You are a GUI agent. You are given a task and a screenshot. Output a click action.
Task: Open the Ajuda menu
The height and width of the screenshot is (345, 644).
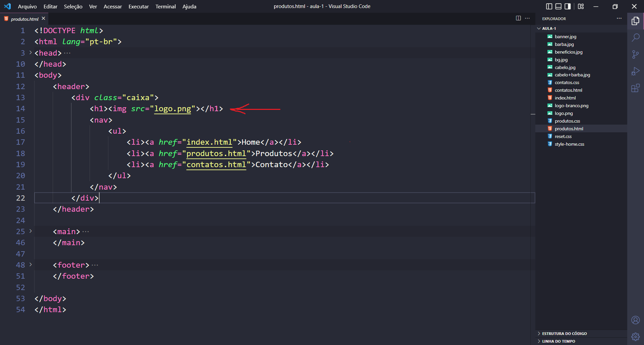pyautogui.click(x=189, y=6)
